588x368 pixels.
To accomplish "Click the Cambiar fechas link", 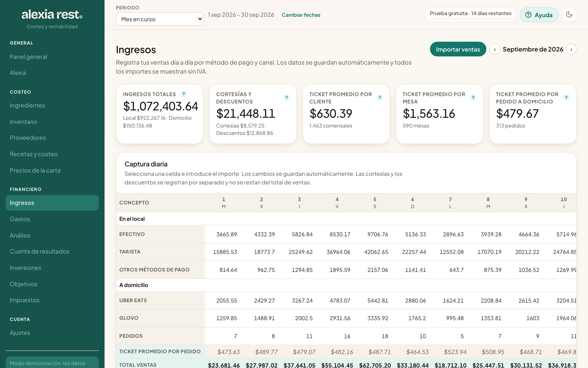I will pyautogui.click(x=301, y=15).
